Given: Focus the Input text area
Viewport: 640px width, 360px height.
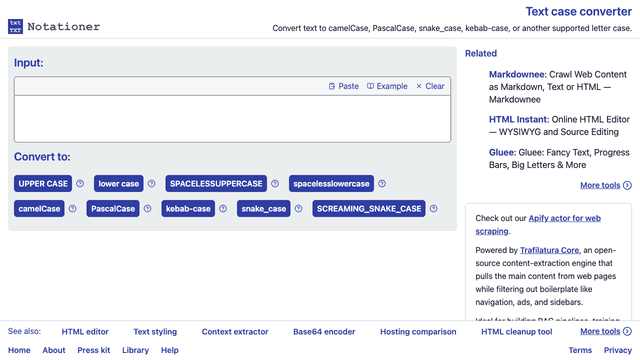Looking at the screenshot, I should pos(232,119).
